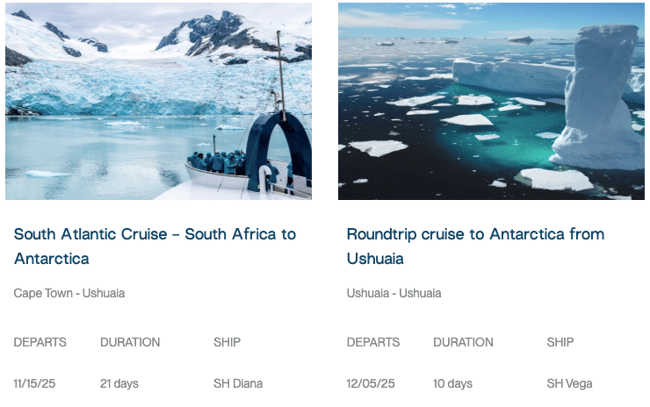This screenshot has width=650, height=407.
Task: Click the 11/15/25 departure date
Action: (34, 383)
